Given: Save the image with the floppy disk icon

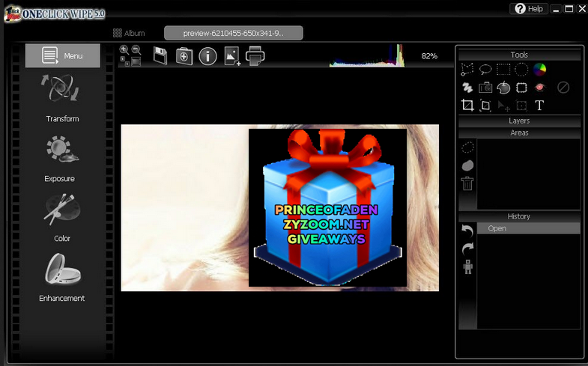Looking at the screenshot, I should tap(160, 56).
